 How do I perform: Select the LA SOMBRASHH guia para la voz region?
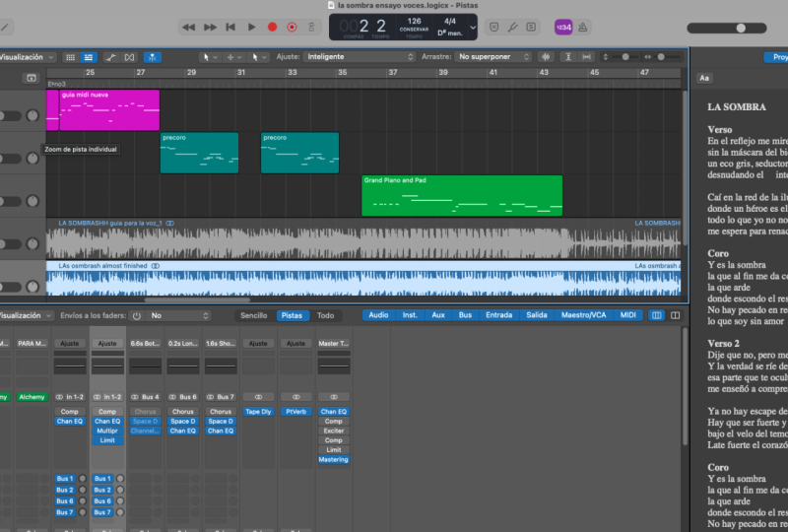(363, 238)
